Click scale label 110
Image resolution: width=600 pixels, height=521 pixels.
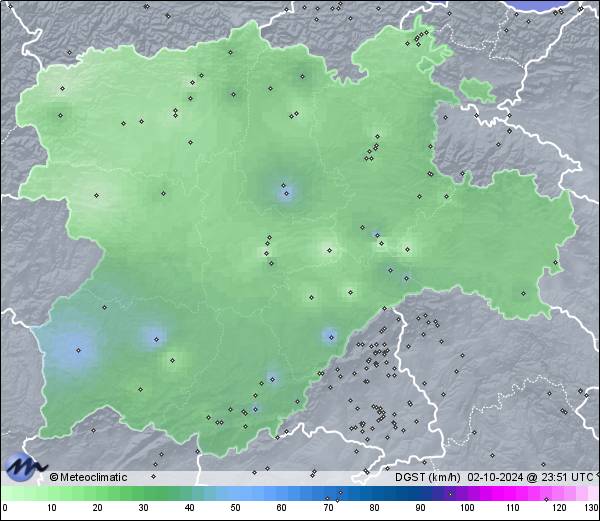(x=513, y=508)
